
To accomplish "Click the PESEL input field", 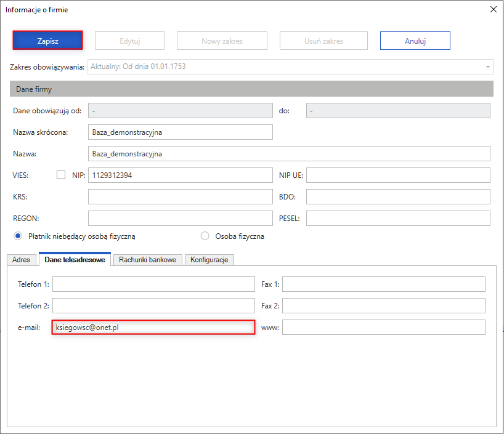I will pos(398,218).
